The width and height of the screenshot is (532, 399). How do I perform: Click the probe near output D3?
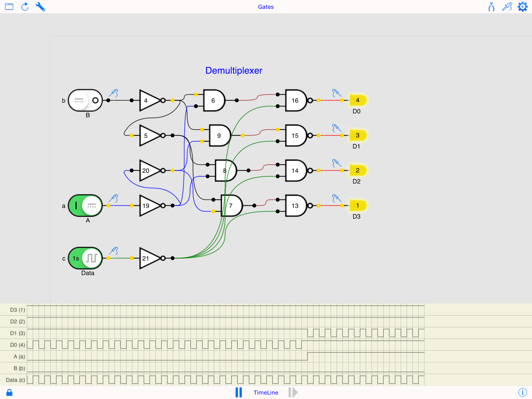336,199
